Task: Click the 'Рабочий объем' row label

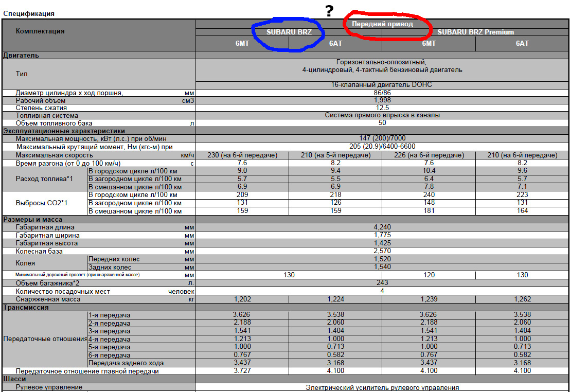Action: [40, 101]
